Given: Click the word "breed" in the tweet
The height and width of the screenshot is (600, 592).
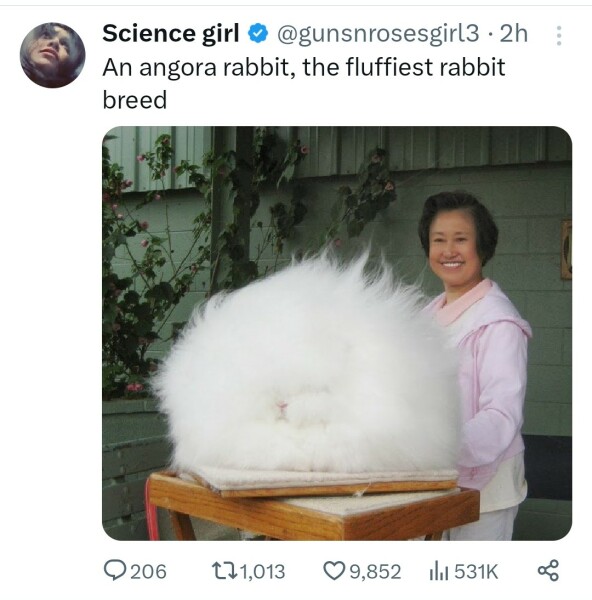Looking at the screenshot, I should [135, 100].
